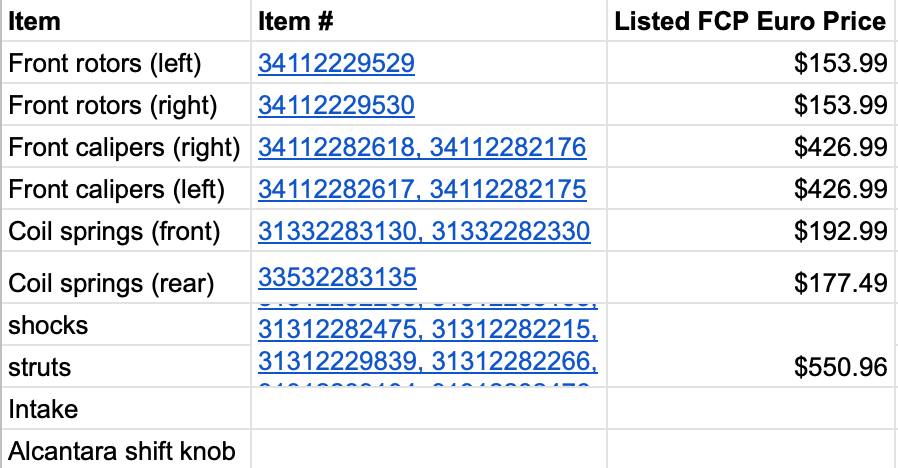Select Listed FCP Euro Price header
Viewport: 898px width, 468px height.
[750, 21]
